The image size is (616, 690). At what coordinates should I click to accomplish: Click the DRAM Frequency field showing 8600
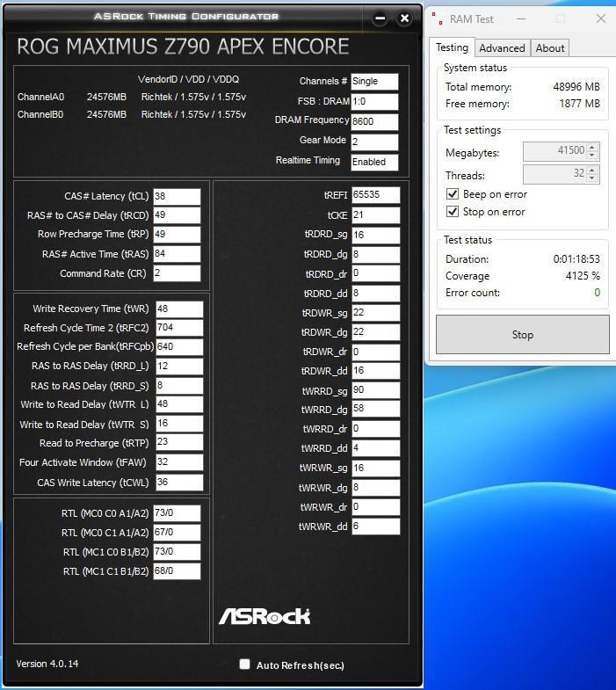point(374,121)
